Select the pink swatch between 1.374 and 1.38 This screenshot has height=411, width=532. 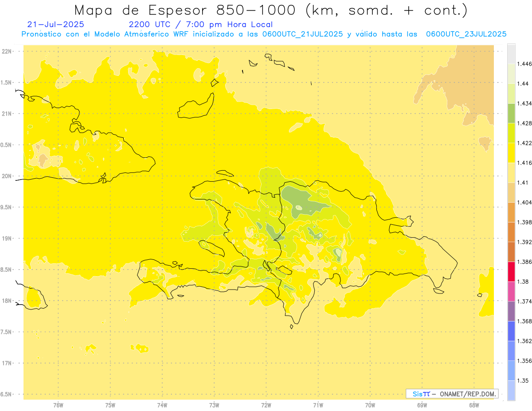511,291
